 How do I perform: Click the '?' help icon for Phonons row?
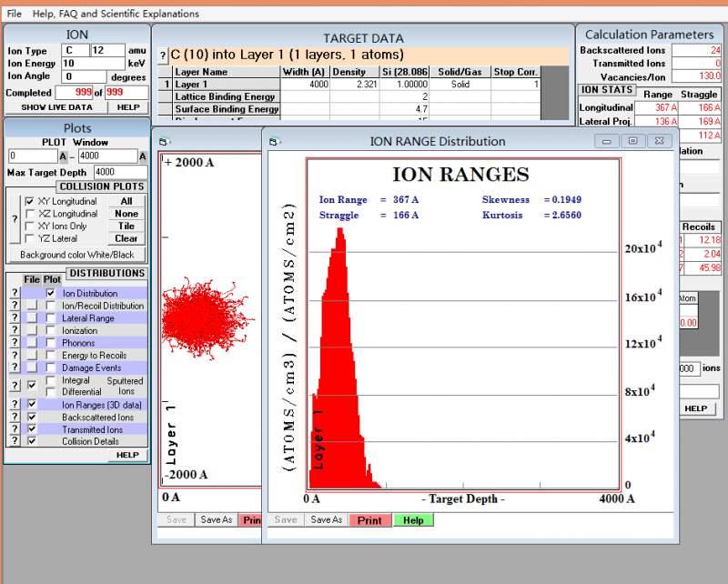click(14, 343)
